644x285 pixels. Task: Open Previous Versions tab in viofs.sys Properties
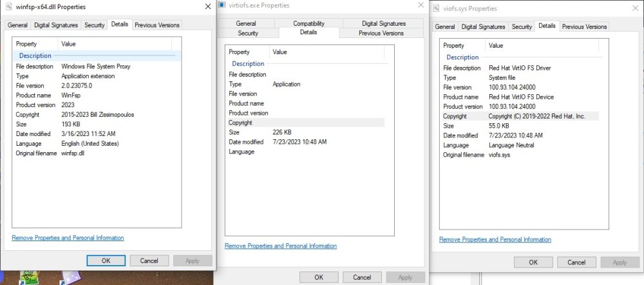point(584,26)
